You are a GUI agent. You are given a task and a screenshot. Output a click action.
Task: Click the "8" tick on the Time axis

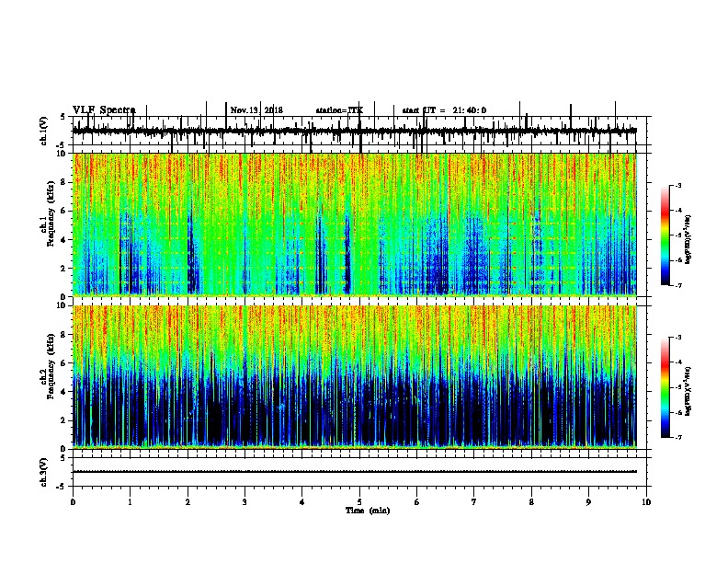click(531, 502)
